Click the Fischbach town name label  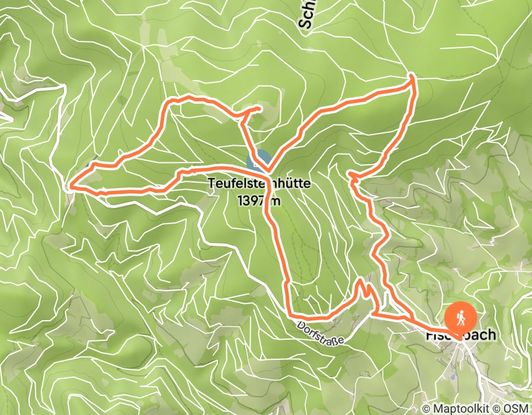pos(461,335)
